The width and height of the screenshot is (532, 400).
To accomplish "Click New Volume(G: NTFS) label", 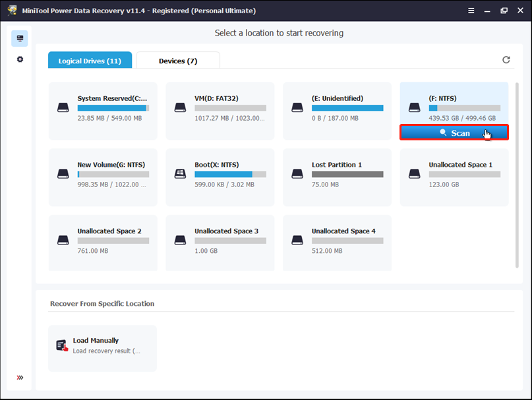I will (111, 165).
